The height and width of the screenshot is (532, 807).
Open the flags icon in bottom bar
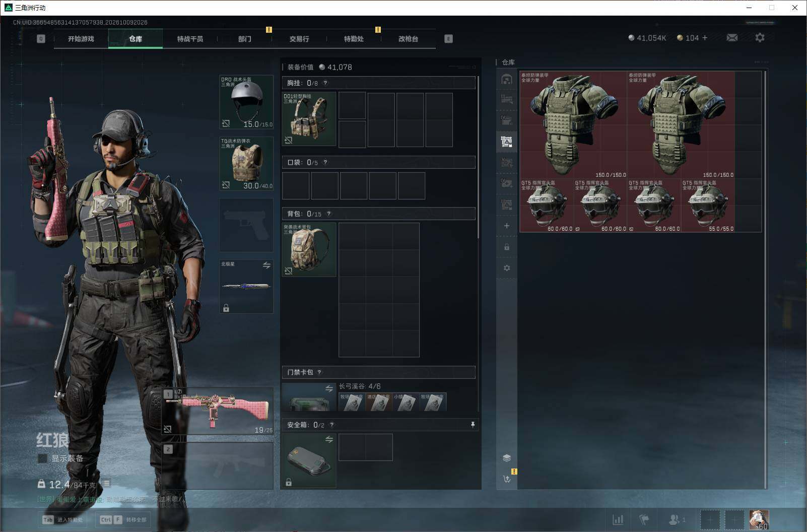point(644,519)
